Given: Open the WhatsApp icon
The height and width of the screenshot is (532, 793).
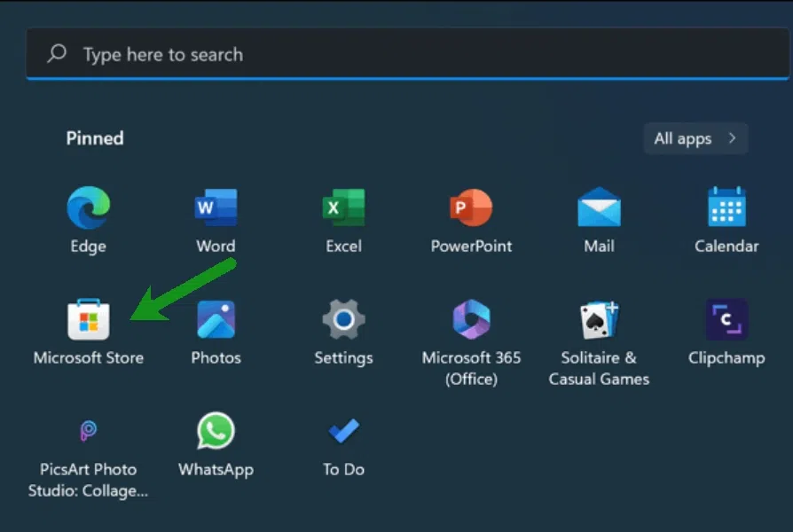Looking at the screenshot, I should pyautogui.click(x=216, y=431).
